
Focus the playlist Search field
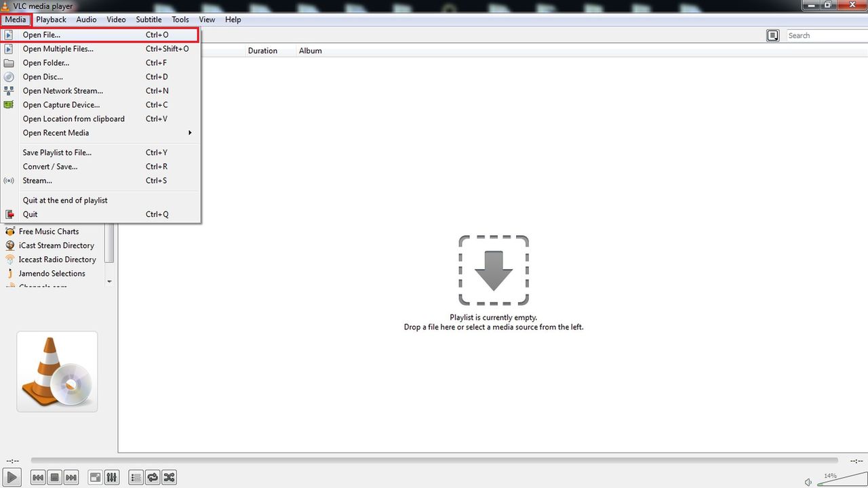coord(826,35)
